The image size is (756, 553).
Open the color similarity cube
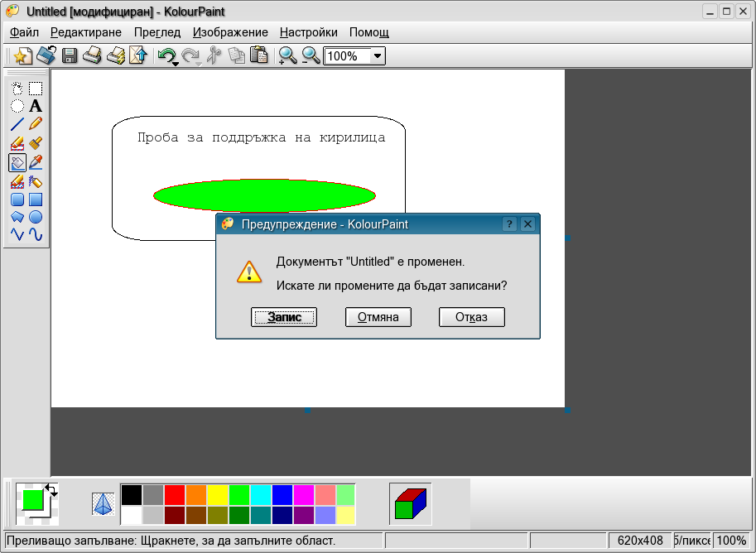click(410, 503)
